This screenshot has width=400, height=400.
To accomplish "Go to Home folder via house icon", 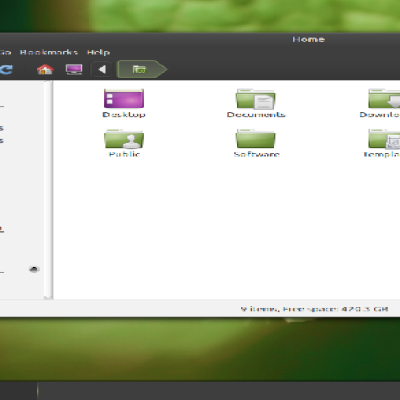I will click(45, 69).
